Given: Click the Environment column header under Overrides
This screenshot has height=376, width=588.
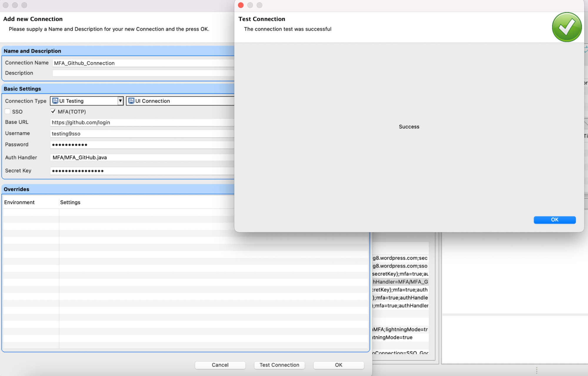Looking at the screenshot, I should 19,202.
